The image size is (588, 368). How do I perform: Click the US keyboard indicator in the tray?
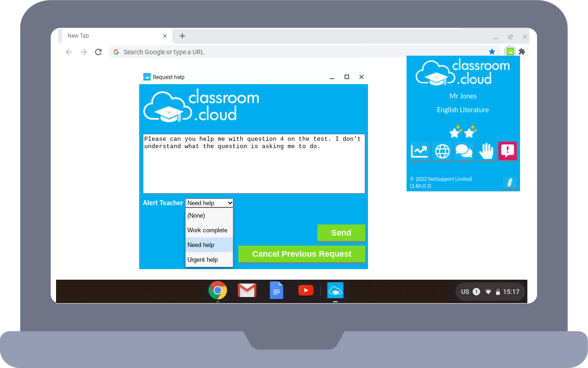point(465,291)
